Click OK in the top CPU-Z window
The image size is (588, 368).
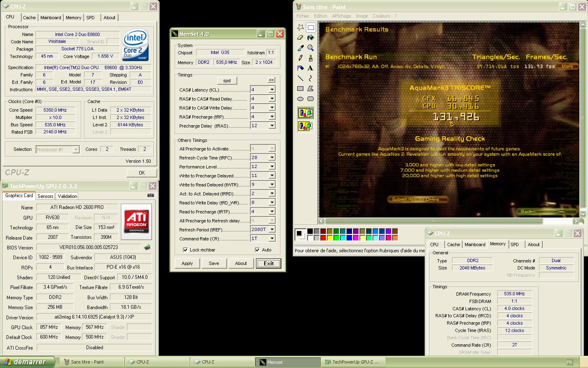pos(142,173)
